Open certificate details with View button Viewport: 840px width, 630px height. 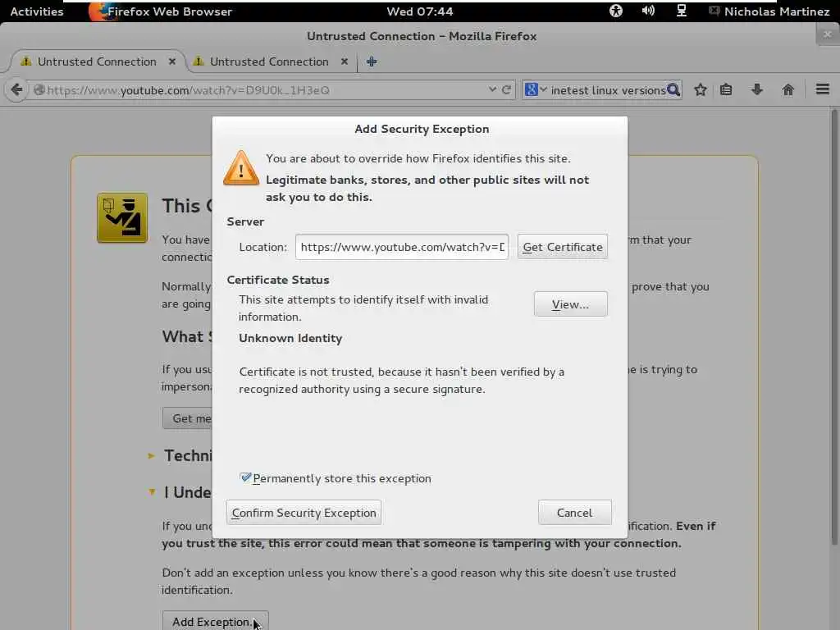(571, 304)
